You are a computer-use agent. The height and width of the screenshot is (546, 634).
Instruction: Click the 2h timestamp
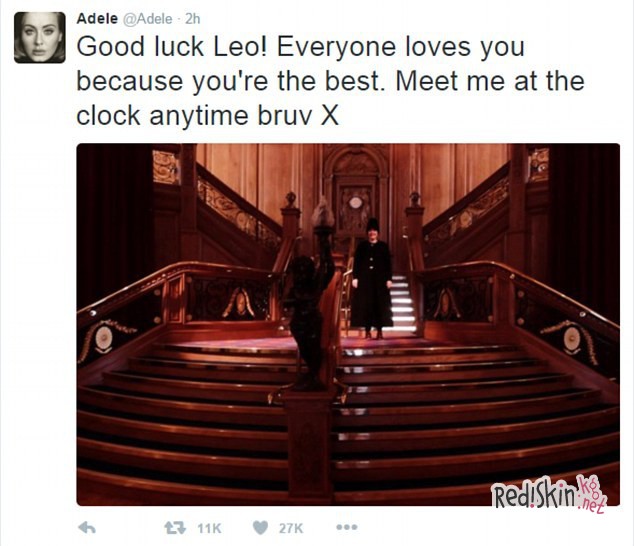point(192,19)
